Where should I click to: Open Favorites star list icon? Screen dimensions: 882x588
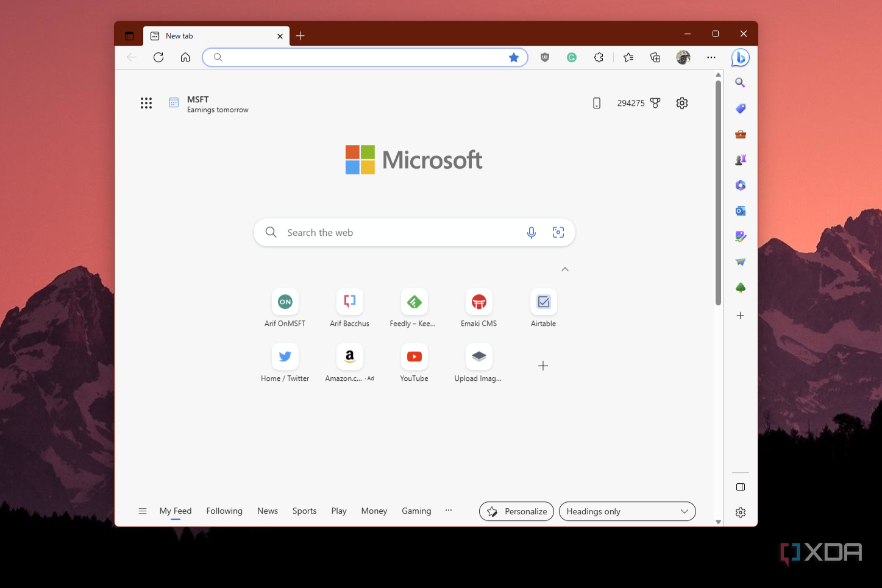coord(628,57)
